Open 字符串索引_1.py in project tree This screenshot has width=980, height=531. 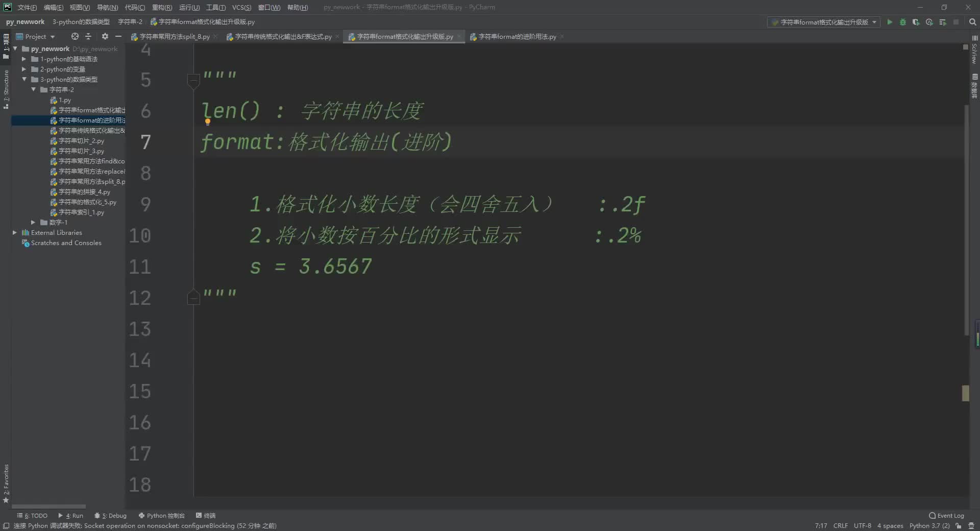[77, 212]
